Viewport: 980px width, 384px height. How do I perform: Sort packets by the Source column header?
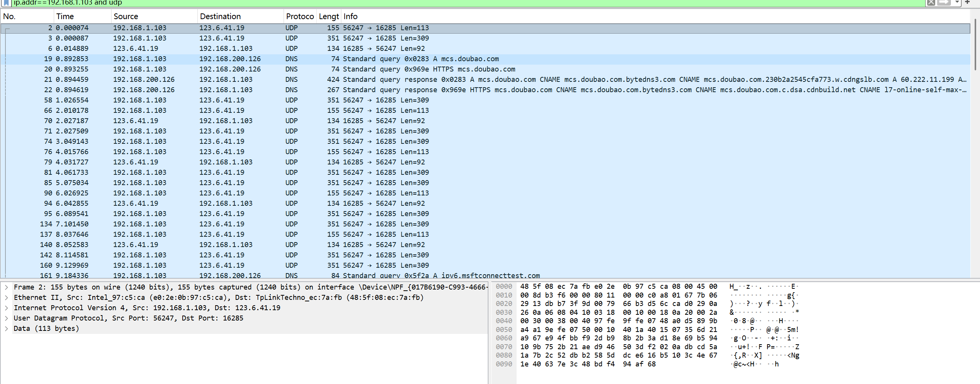(x=154, y=16)
